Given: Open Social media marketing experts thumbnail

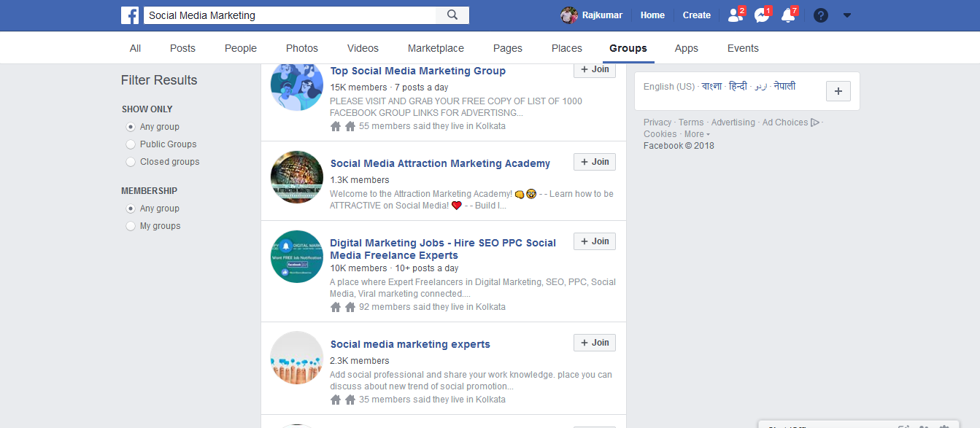Looking at the screenshot, I should click(297, 358).
